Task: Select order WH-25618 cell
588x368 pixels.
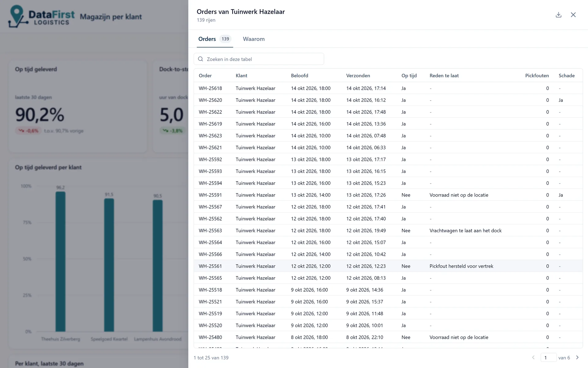Action: (210, 88)
